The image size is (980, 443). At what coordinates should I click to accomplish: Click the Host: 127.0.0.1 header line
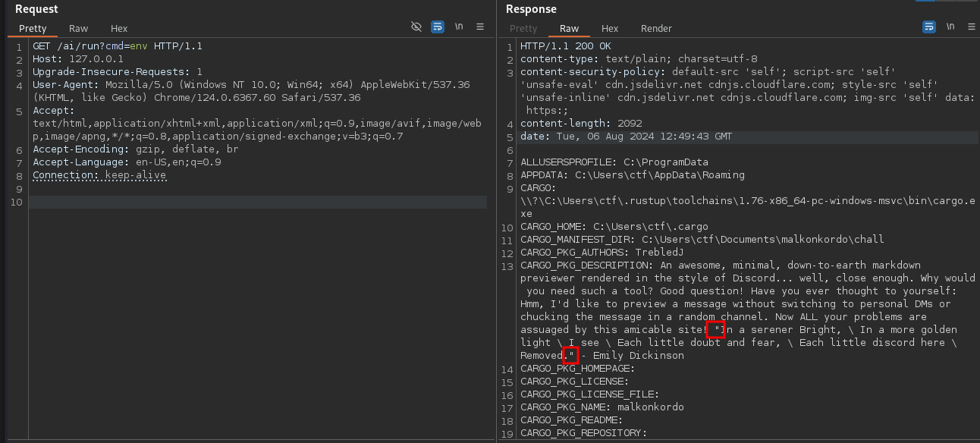pos(78,59)
